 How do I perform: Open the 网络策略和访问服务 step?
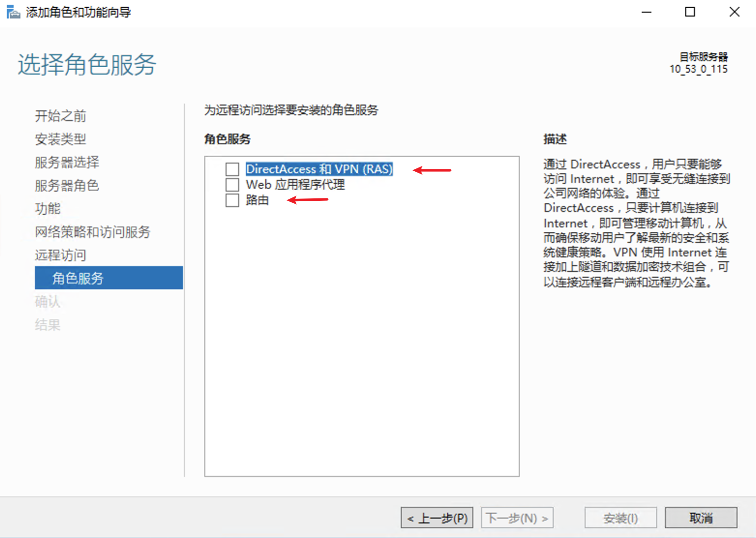(92, 232)
